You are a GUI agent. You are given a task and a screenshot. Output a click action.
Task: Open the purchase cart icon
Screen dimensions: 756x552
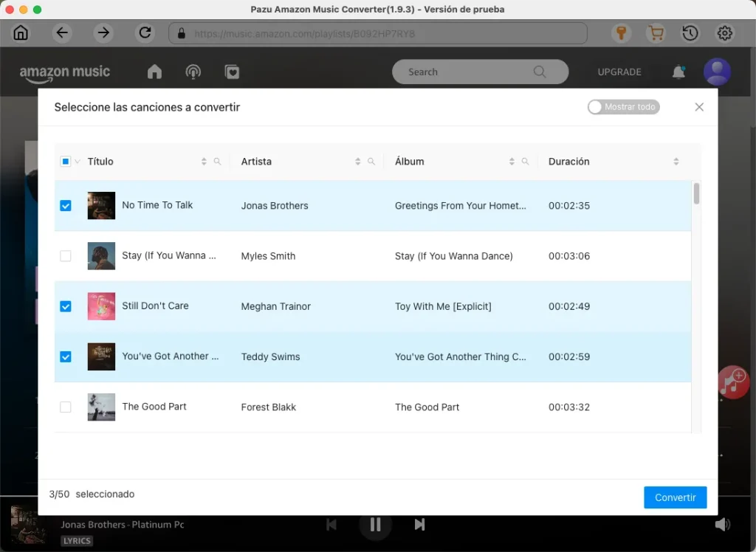coord(656,33)
